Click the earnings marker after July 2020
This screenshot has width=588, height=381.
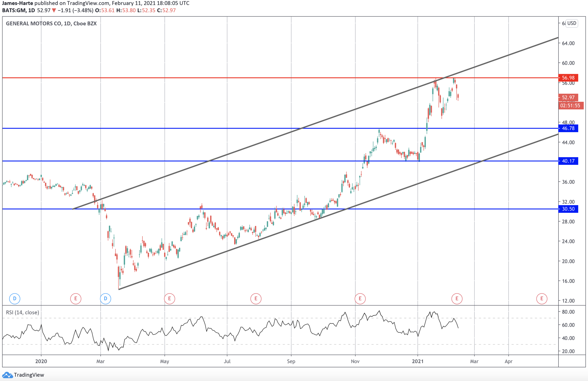click(256, 299)
